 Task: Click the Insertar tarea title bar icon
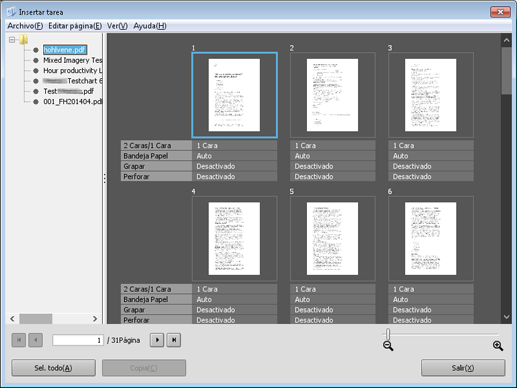[x=11, y=12]
